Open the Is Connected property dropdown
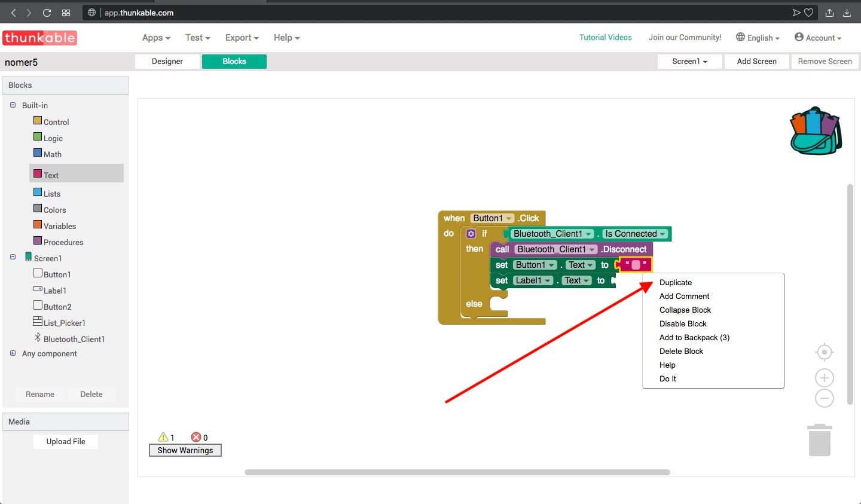 point(635,234)
